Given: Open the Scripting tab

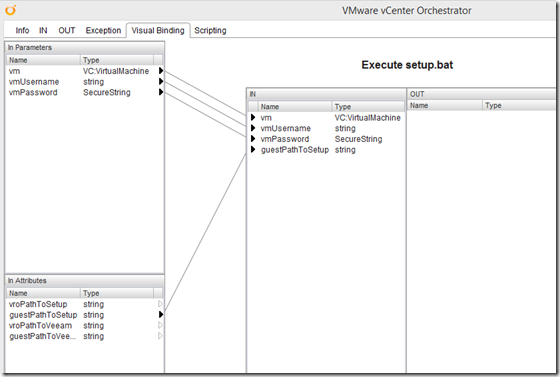Looking at the screenshot, I should [210, 30].
